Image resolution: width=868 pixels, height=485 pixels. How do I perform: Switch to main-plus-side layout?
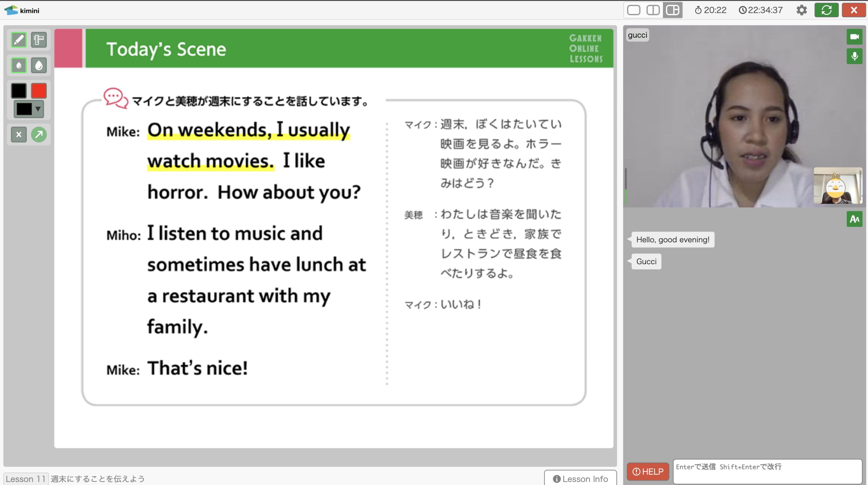pyautogui.click(x=672, y=10)
